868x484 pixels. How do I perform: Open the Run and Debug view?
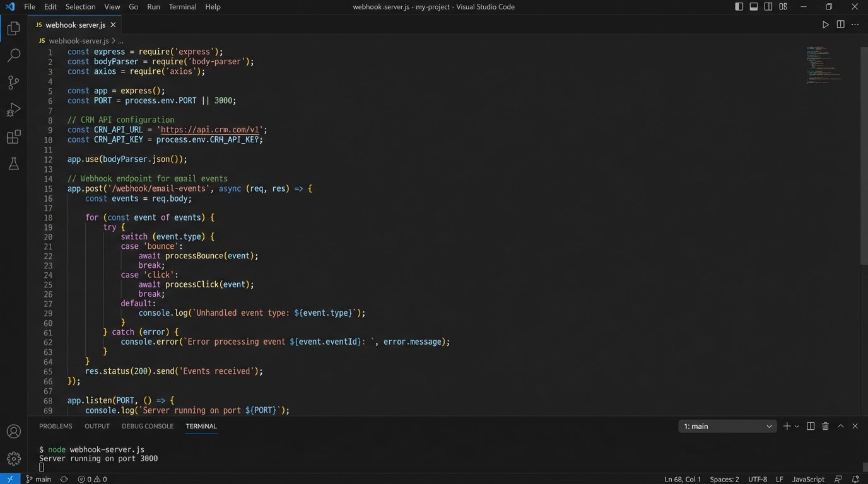(13, 110)
